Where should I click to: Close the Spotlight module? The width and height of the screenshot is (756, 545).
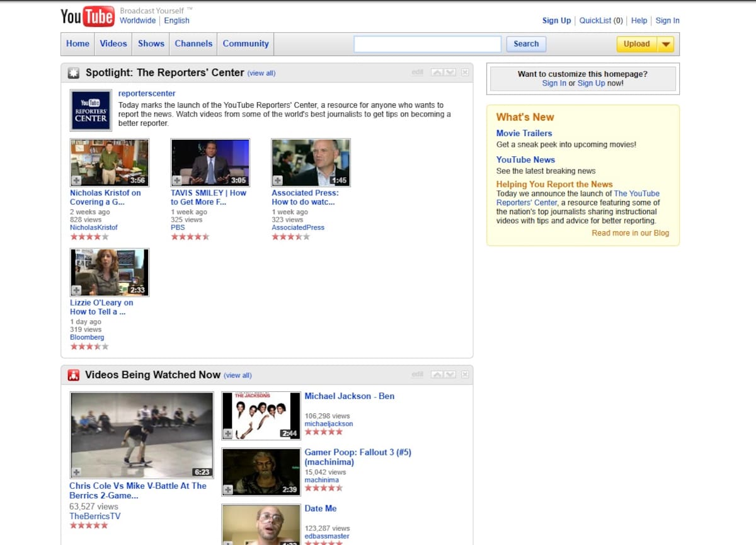point(465,72)
